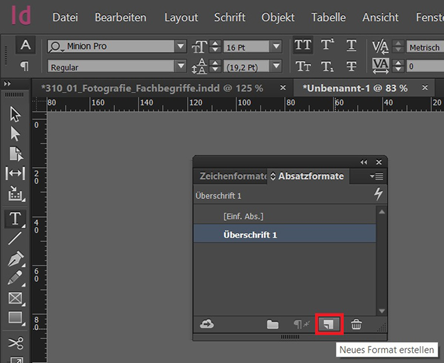Click the kerning stepper arrows
The width and height of the screenshot is (444, 363).
[398, 46]
